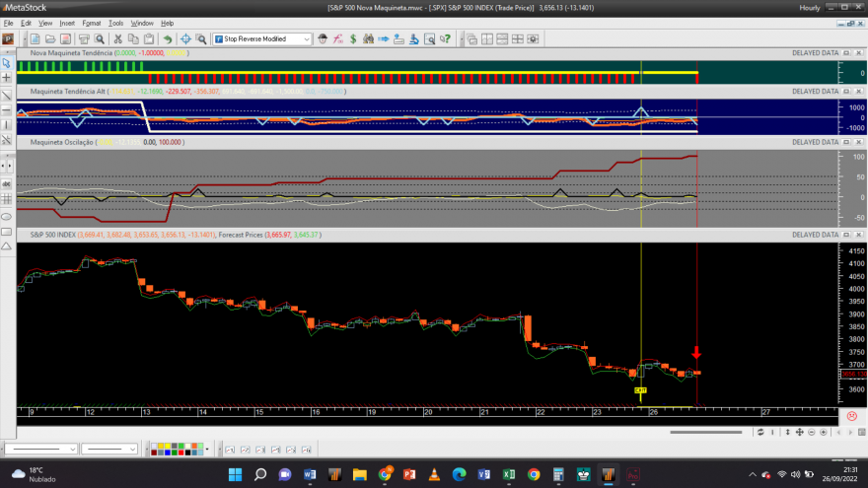
Task: Select the plus crosshair drawing tool
Action: pos(7,78)
